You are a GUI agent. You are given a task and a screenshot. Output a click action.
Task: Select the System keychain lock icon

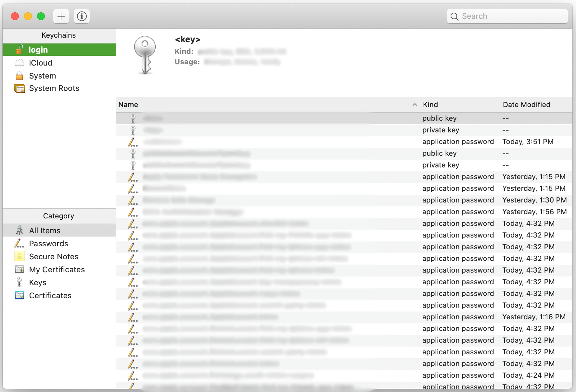click(x=19, y=76)
